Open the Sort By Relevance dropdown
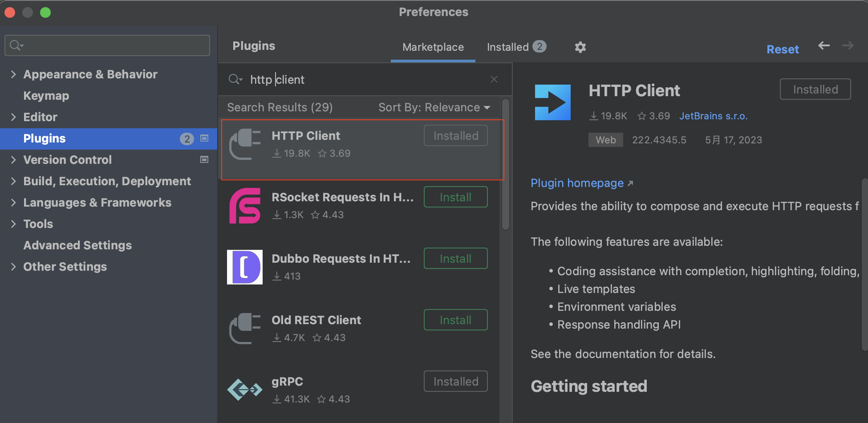 (x=434, y=107)
